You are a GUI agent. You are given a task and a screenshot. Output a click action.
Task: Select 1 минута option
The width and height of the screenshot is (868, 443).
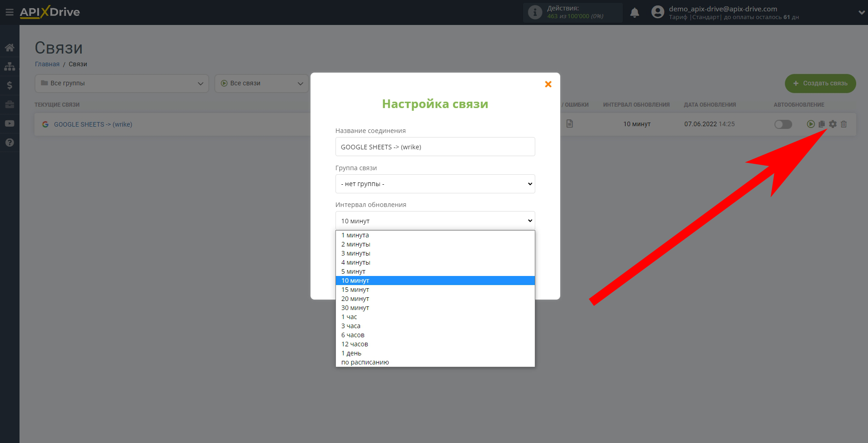435,235
